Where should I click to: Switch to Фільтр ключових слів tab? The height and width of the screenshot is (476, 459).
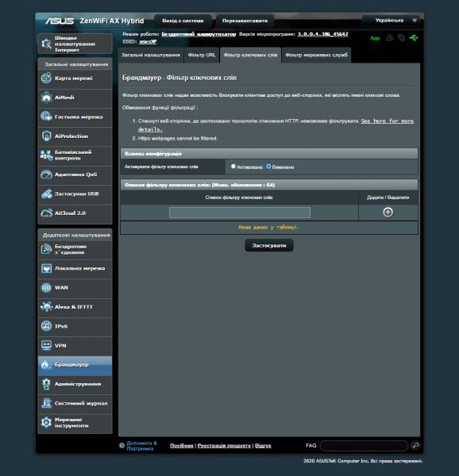tap(250, 56)
